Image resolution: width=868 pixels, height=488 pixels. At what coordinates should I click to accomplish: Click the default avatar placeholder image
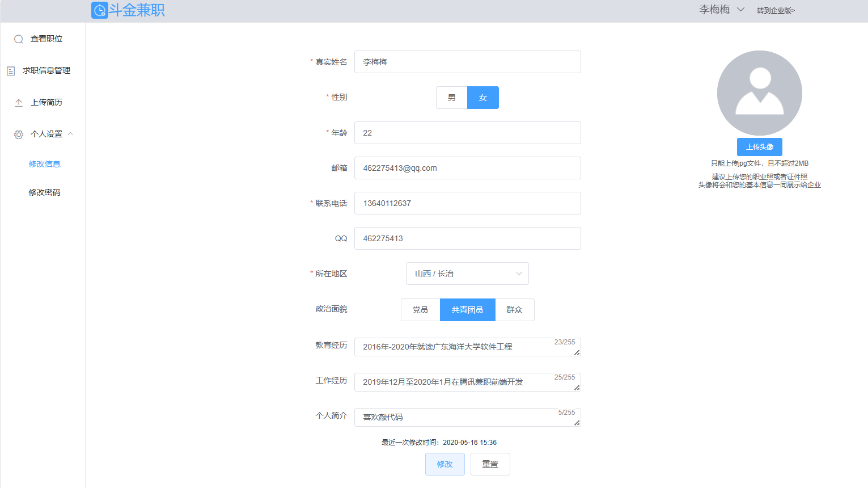(760, 93)
